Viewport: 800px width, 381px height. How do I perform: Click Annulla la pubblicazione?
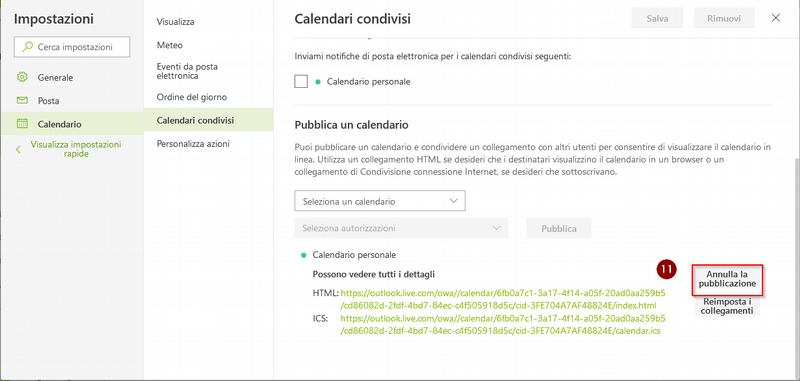click(727, 279)
